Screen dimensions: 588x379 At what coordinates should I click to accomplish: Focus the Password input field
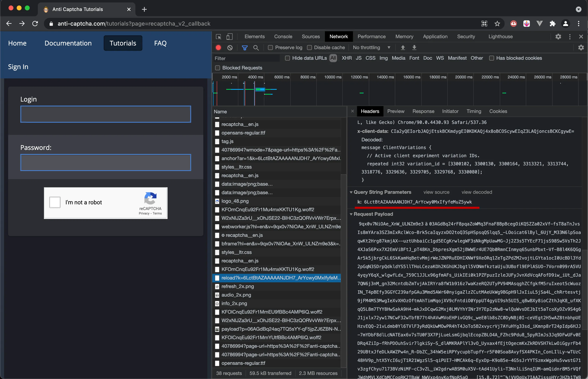106,162
